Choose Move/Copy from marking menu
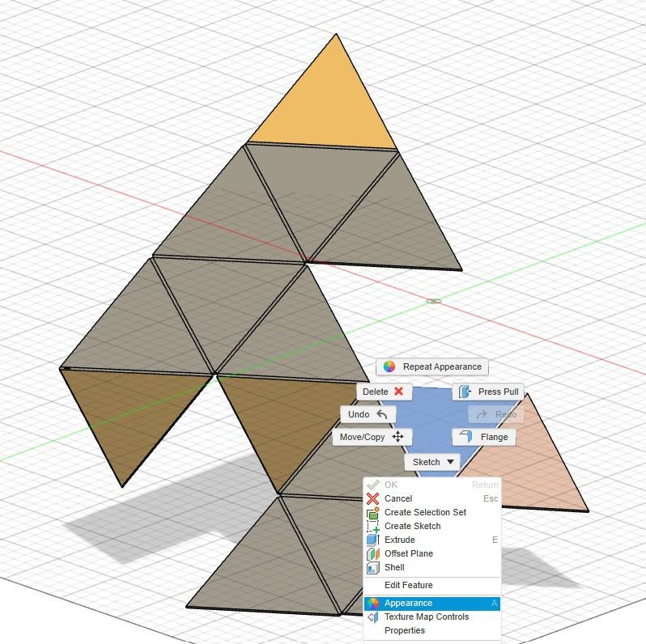646x644 pixels. point(372,437)
